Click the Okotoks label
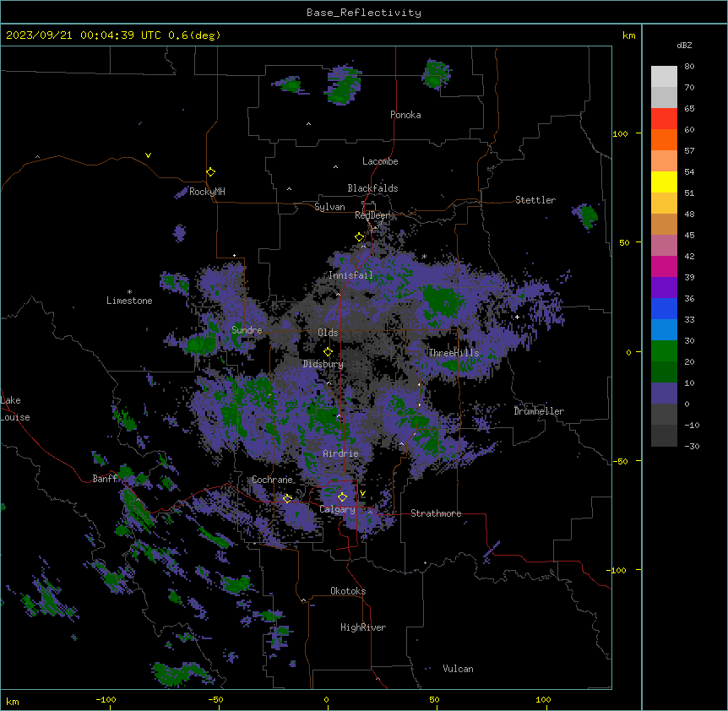728x711 pixels. (348, 591)
